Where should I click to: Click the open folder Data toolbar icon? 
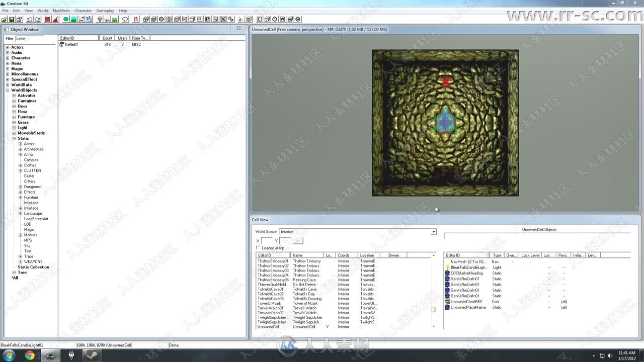5,19
